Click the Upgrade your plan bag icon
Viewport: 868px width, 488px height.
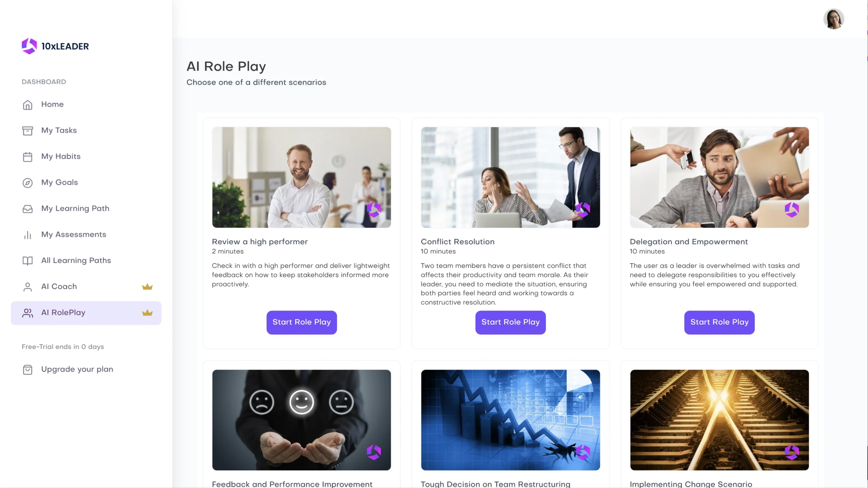27,370
